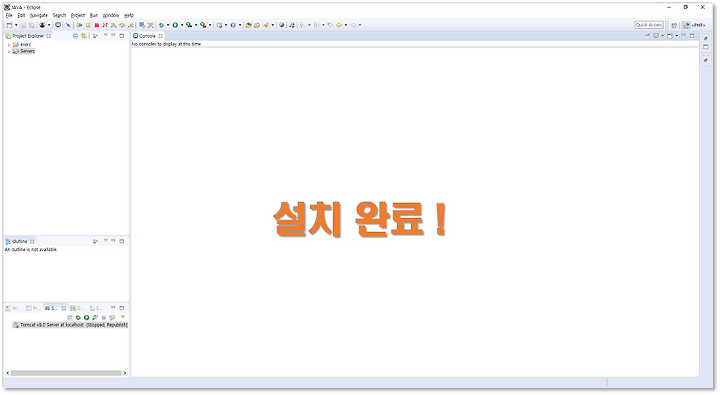Select the Servers folder in tree
Viewport: 720px width, 395px height.
24,51
